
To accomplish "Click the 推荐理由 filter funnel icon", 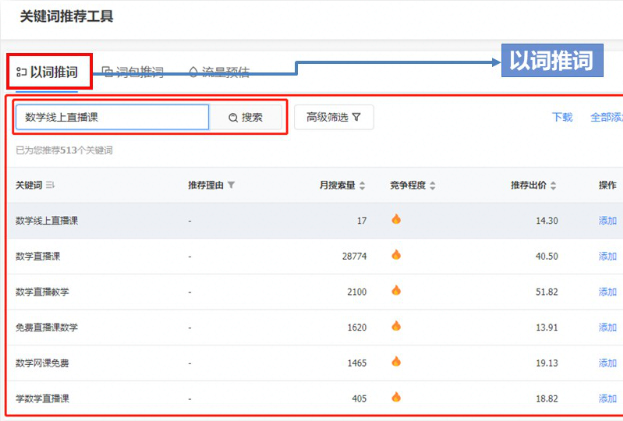I will (x=231, y=185).
